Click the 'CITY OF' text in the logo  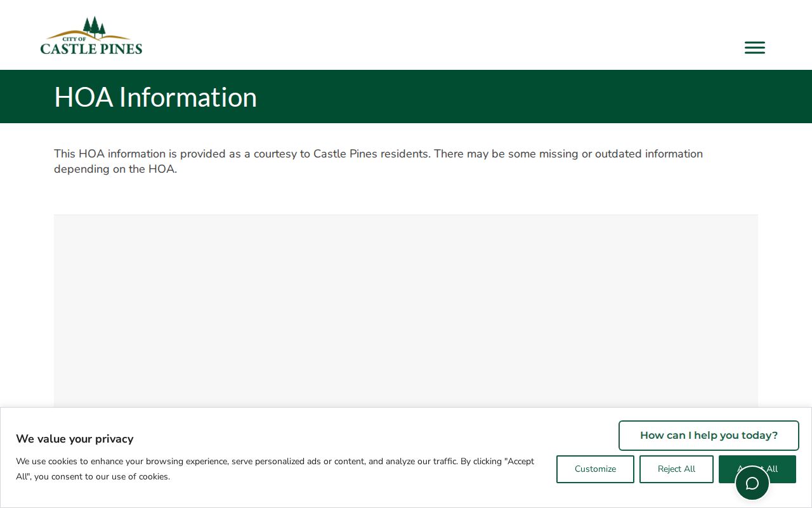(74, 39)
